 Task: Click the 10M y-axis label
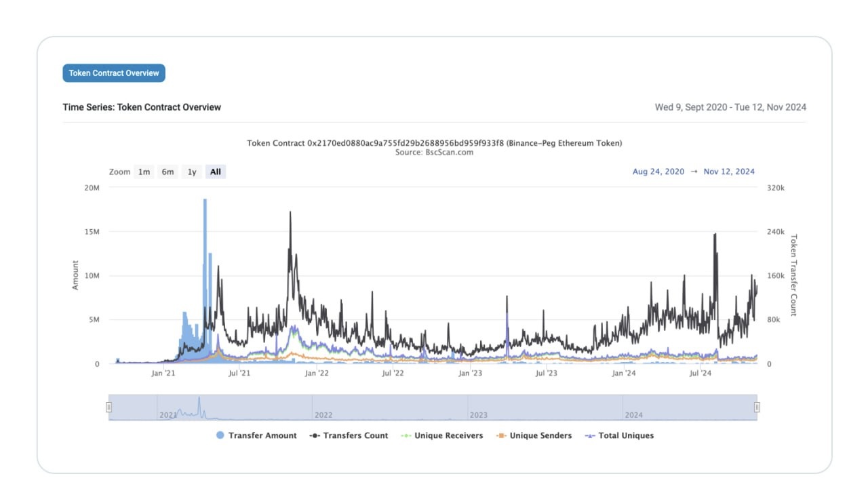92,276
